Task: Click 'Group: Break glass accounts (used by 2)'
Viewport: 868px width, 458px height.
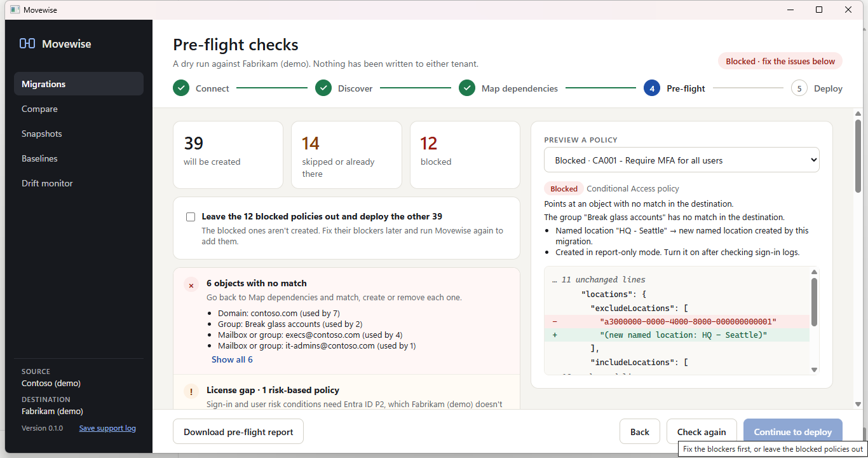Action: tap(290, 324)
